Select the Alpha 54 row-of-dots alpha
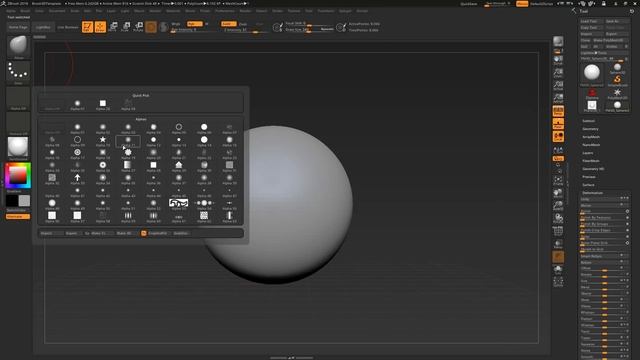 click(x=204, y=204)
